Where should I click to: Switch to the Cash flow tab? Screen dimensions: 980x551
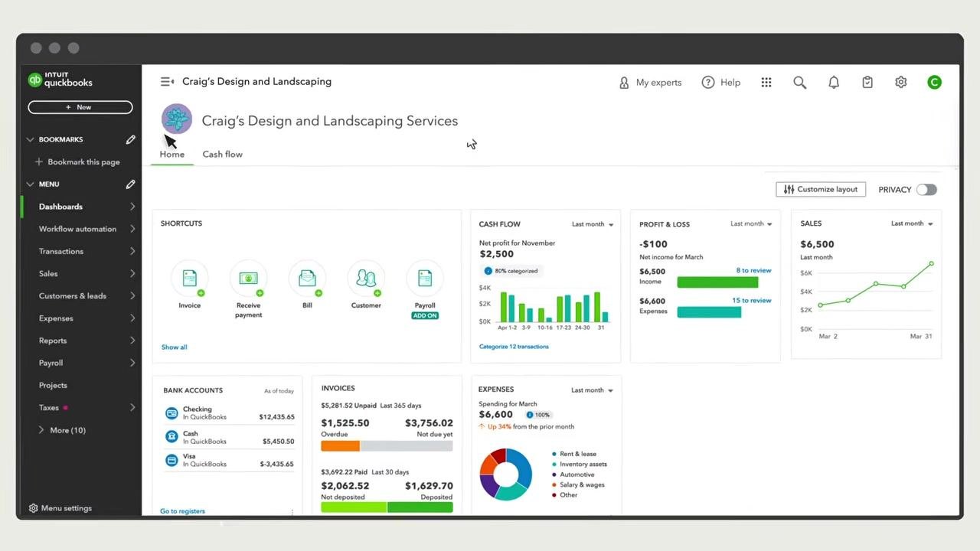coord(222,155)
